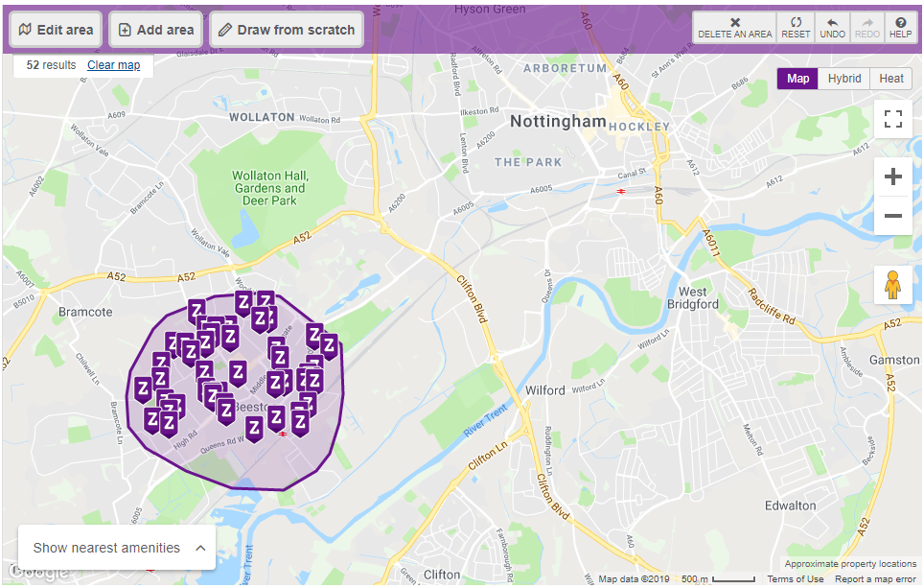Expand Show nearest amenities panel
The width and height of the screenshot is (924, 588).
(x=117, y=548)
